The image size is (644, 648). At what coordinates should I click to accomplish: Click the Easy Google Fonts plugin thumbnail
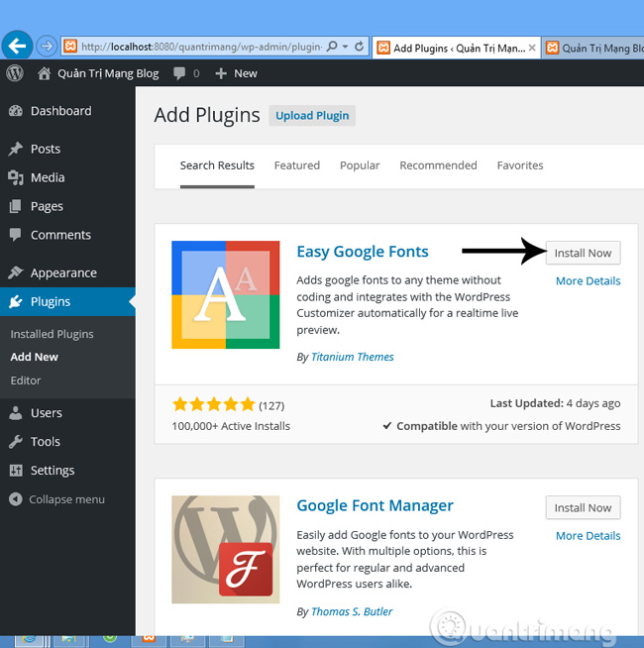[x=225, y=294]
